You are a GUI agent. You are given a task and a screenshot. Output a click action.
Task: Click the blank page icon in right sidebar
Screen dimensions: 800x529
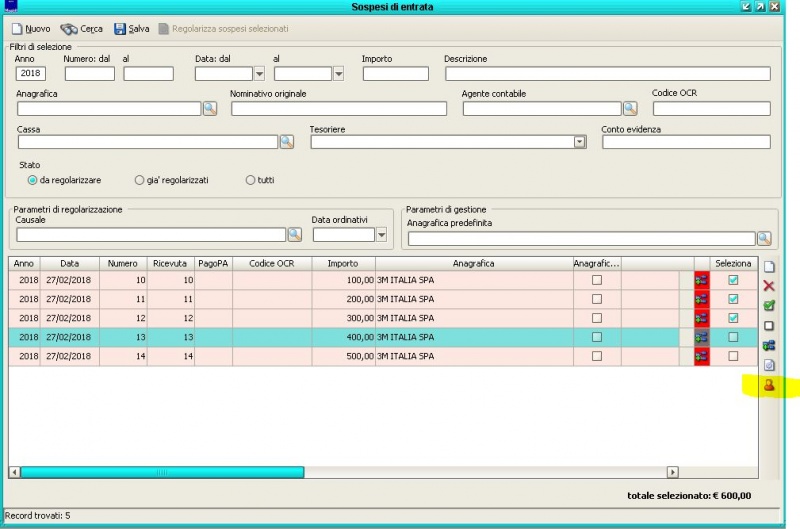[769, 267]
